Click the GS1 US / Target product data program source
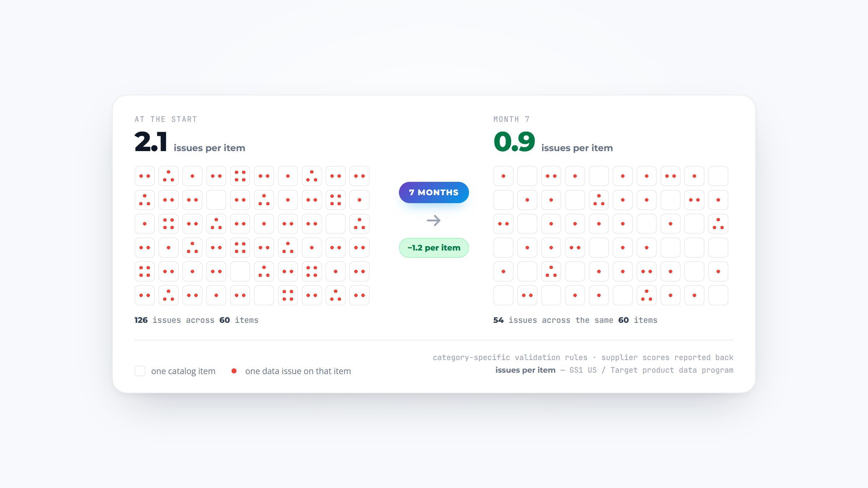Viewport: 868px width, 488px height. coord(651,370)
